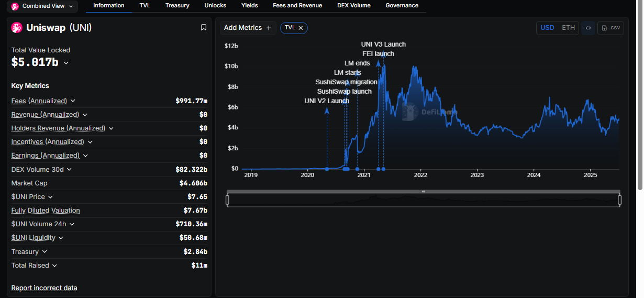Click the $5.017b TVL value
Viewport: 644px width, 298px height.
pos(35,62)
